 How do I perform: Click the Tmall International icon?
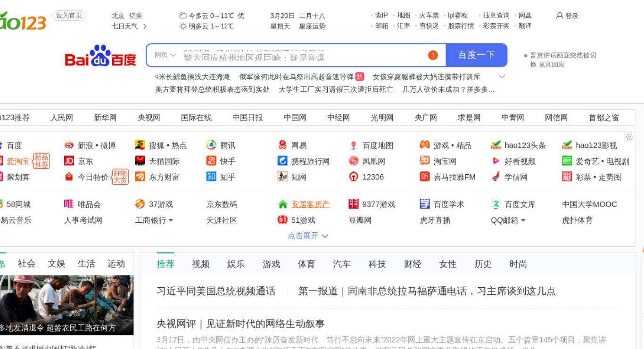click(140, 161)
